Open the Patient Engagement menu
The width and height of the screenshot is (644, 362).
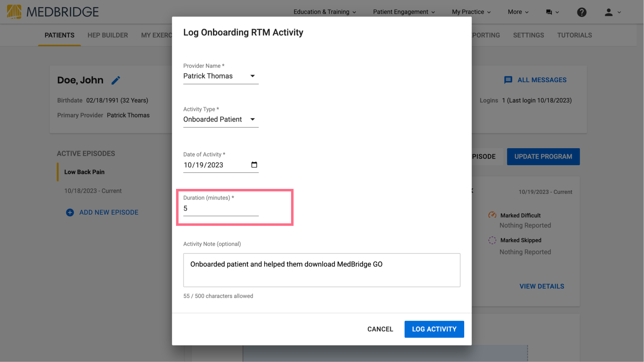tap(404, 12)
